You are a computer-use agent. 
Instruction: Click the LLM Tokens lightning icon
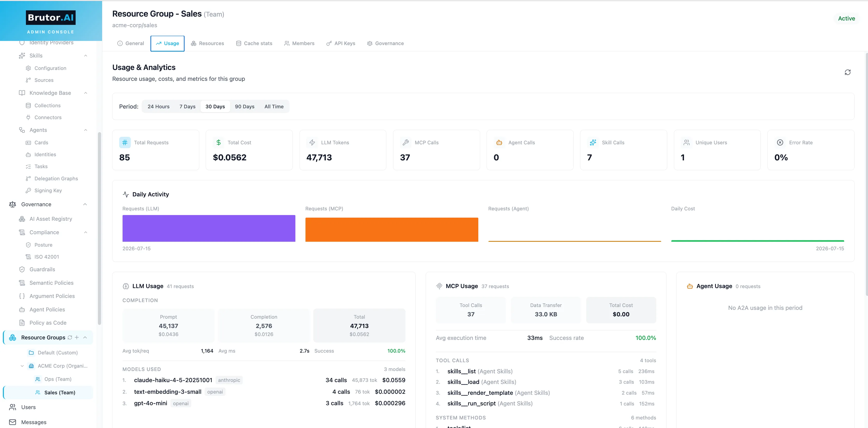312,142
